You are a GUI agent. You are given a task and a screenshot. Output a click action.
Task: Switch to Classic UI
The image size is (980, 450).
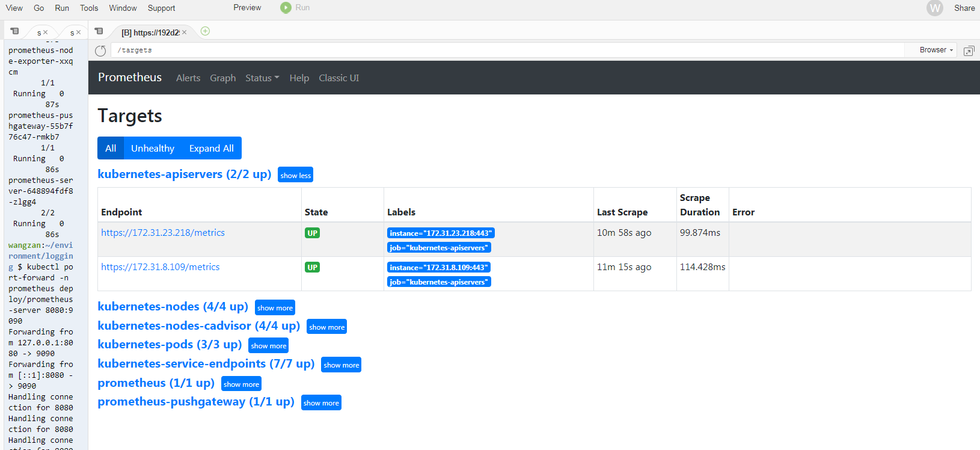point(339,78)
